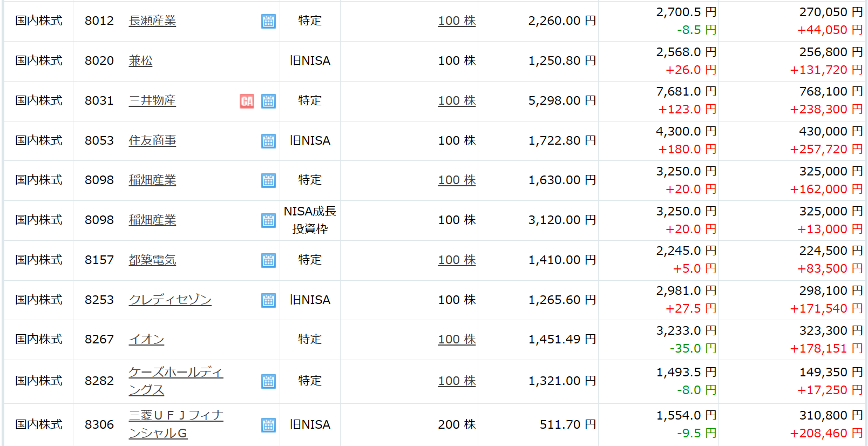Click profit +208,460 円
Image resolution: width=868 pixels, height=446 pixels.
pos(826,433)
